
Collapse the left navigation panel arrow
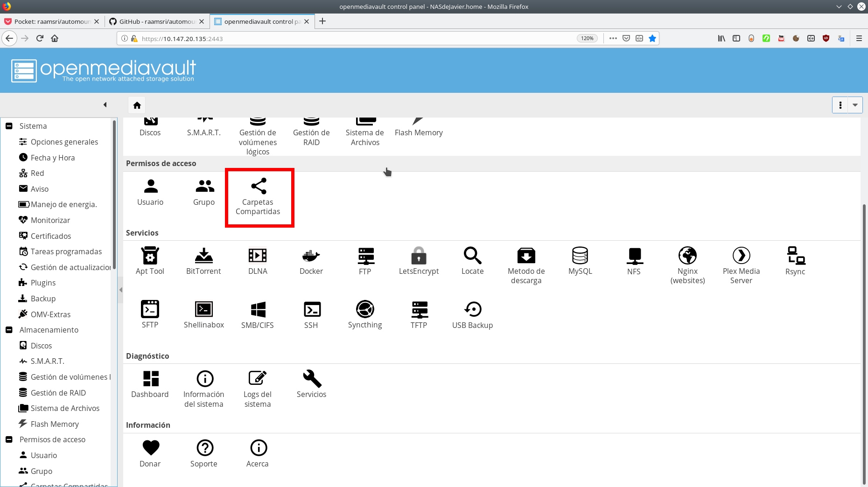tap(105, 105)
